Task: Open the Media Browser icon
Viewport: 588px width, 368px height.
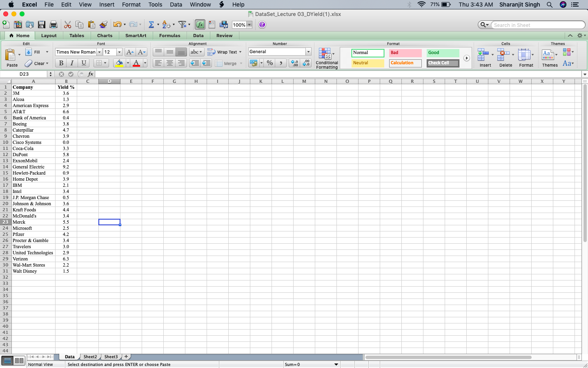Action: [224, 25]
